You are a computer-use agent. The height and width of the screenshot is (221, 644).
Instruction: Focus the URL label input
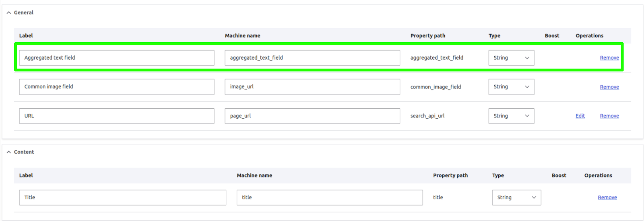[117, 116]
